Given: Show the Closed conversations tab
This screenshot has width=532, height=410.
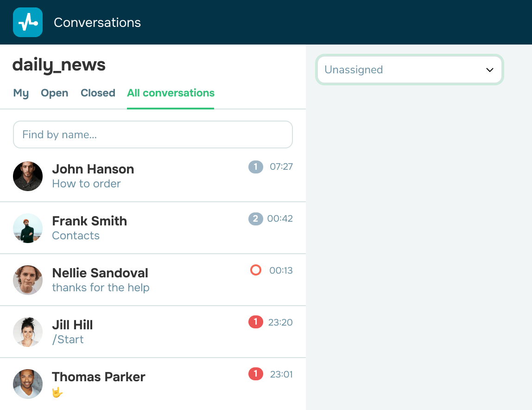Looking at the screenshot, I should tap(98, 93).
